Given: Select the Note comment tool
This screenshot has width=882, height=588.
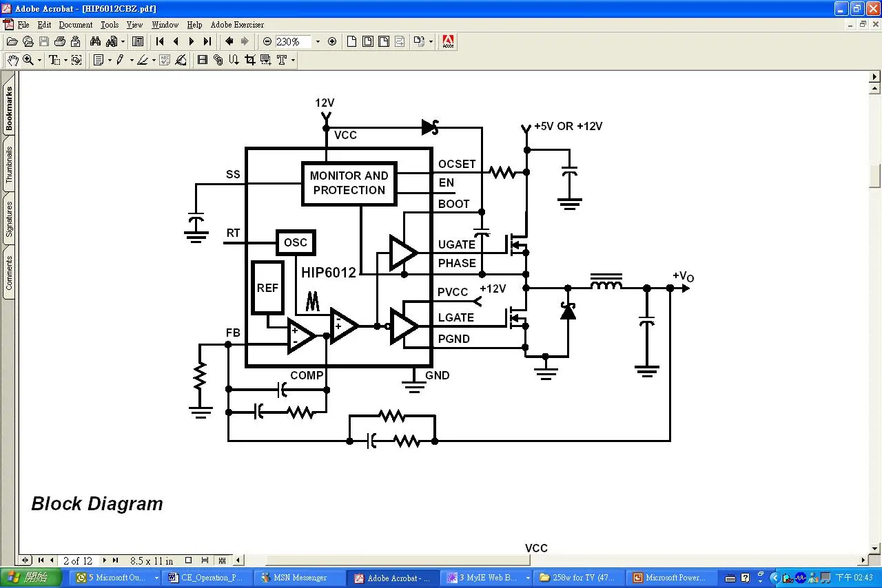Looking at the screenshot, I should coord(99,60).
